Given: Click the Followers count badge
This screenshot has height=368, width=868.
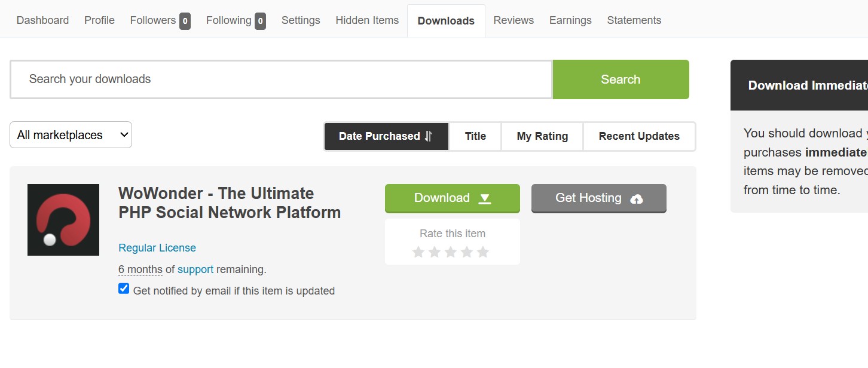Looking at the screenshot, I should pyautogui.click(x=185, y=22).
